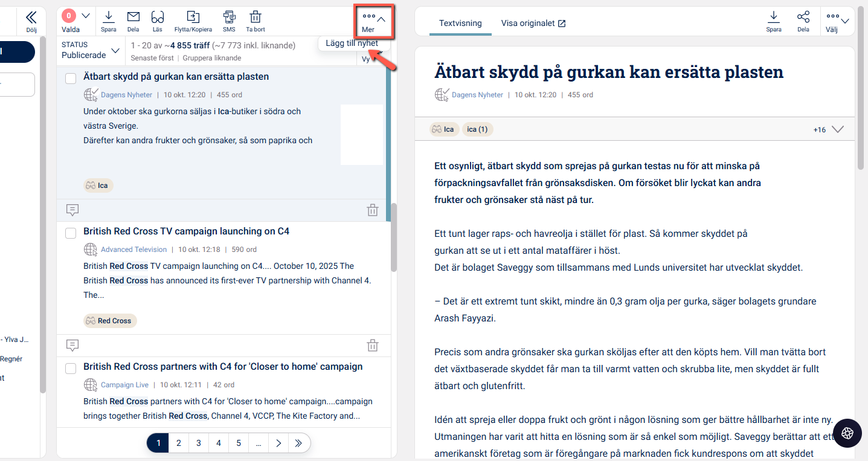The width and height of the screenshot is (868, 461).
Task: Open the STATUS Publicerade dropdown
Action: 91,50
